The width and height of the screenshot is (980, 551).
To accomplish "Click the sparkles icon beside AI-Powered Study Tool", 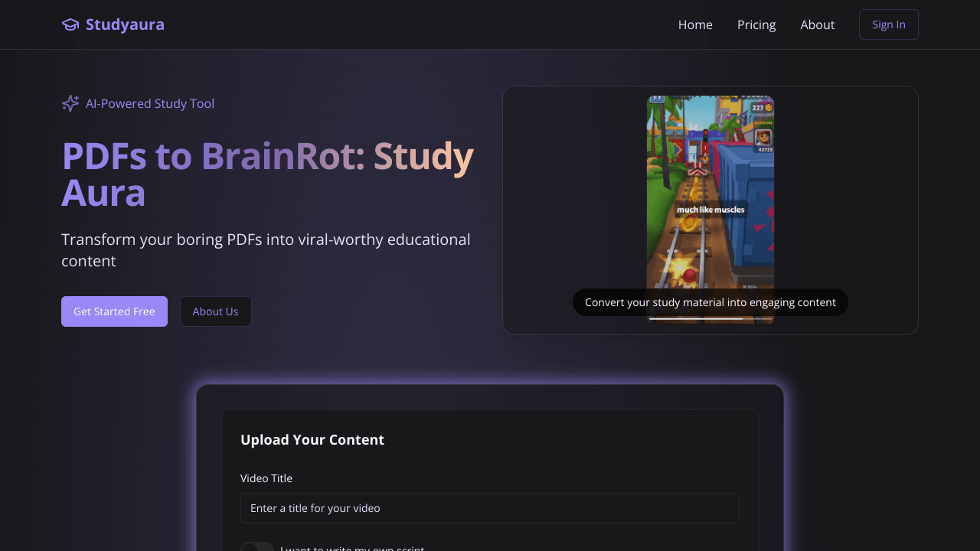I will tap(70, 103).
